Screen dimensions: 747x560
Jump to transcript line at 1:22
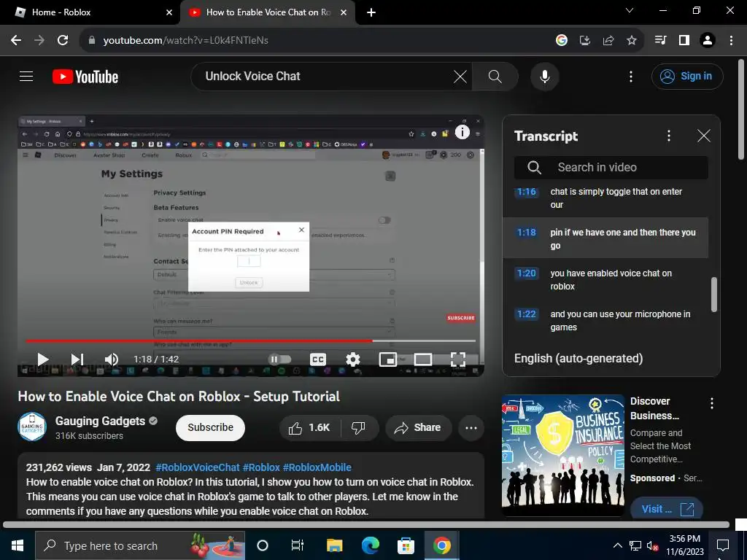605,321
